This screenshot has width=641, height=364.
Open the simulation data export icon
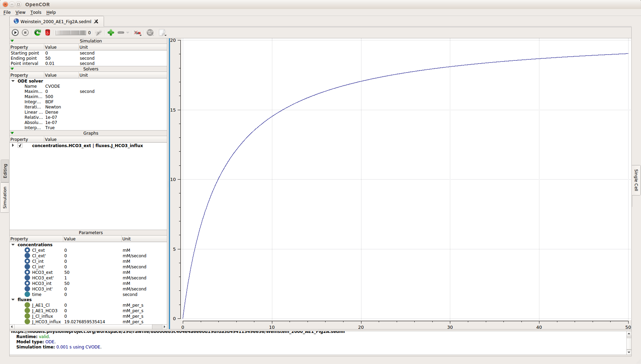click(x=162, y=33)
